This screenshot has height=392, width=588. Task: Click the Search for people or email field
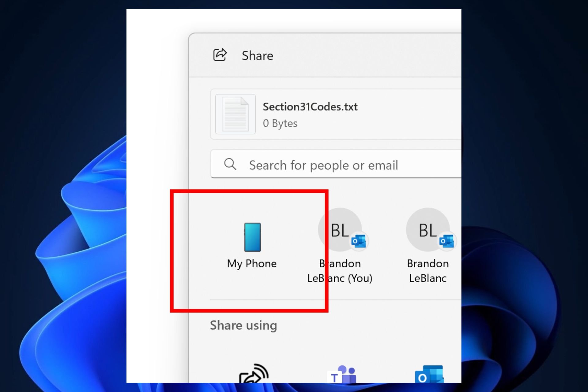click(x=336, y=164)
